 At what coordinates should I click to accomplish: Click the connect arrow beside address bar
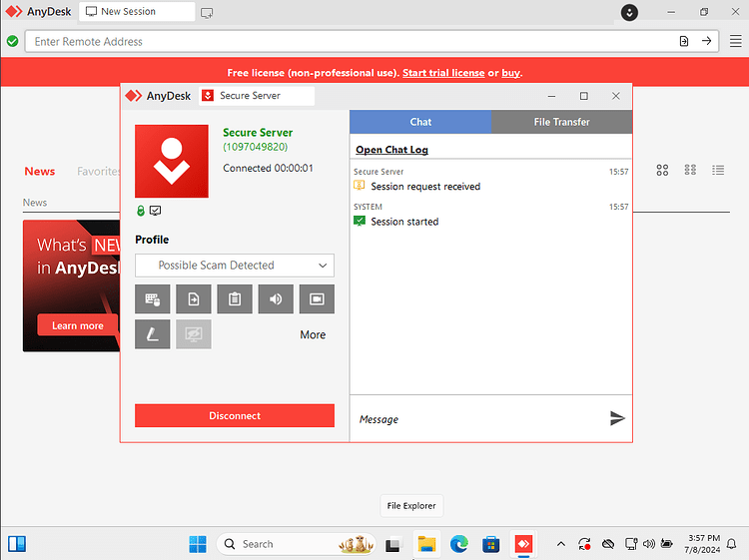pyautogui.click(x=706, y=41)
